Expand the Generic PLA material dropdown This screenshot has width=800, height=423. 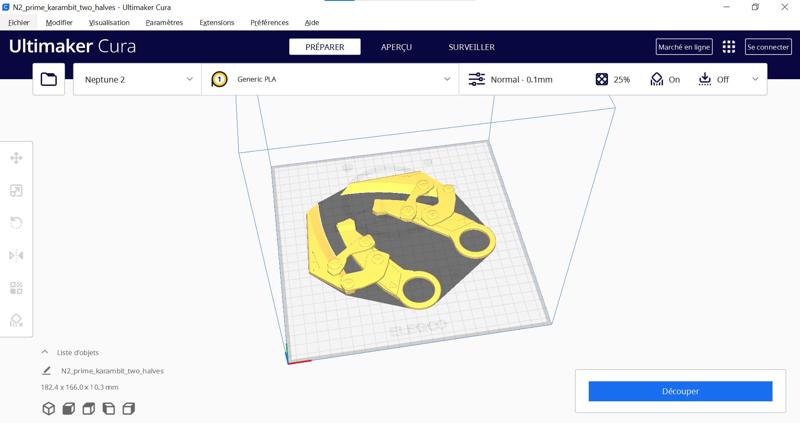pyautogui.click(x=331, y=79)
